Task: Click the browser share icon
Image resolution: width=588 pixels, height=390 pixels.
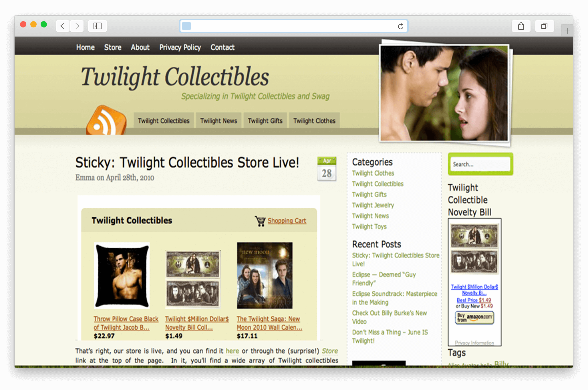Action: tap(521, 26)
